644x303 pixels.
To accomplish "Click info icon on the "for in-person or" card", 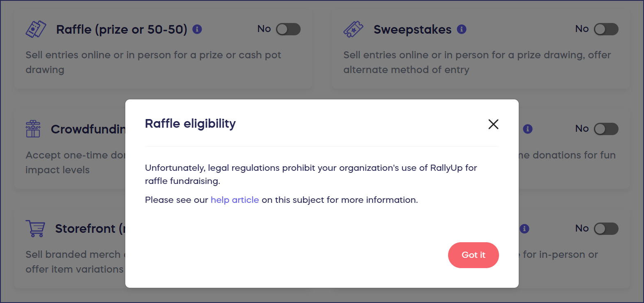I will (524, 229).
